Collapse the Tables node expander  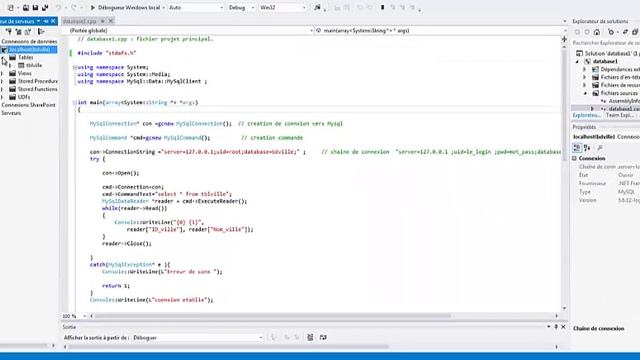pos(3,58)
